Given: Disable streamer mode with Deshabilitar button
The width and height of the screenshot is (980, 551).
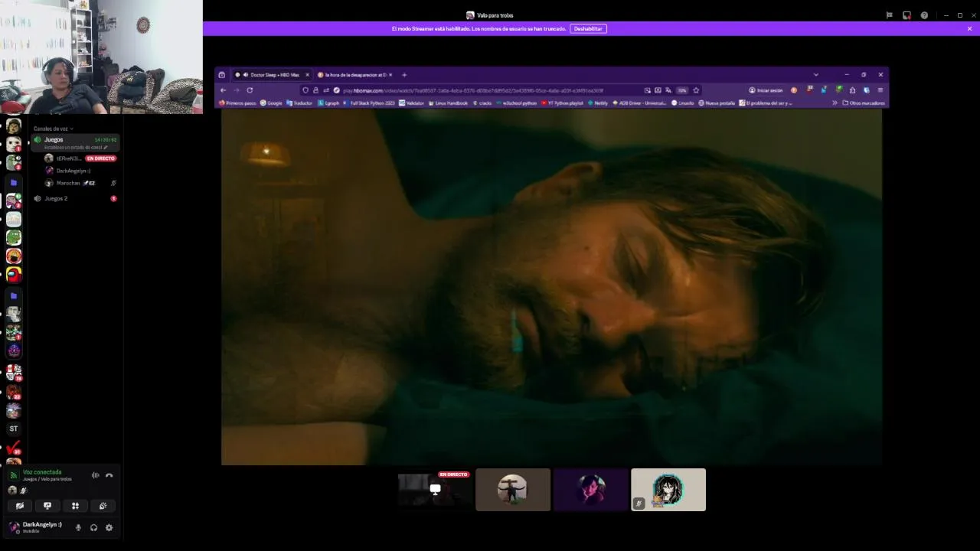Looking at the screenshot, I should pyautogui.click(x=588, y=28).
